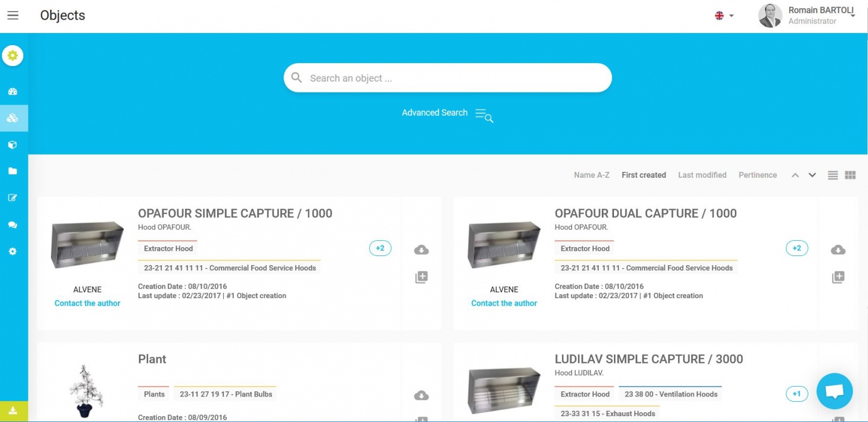Open the folder icon in sidebar
The width and height of the screenshot is (868, 422).
pyautogui.click(x=13, y=171)
